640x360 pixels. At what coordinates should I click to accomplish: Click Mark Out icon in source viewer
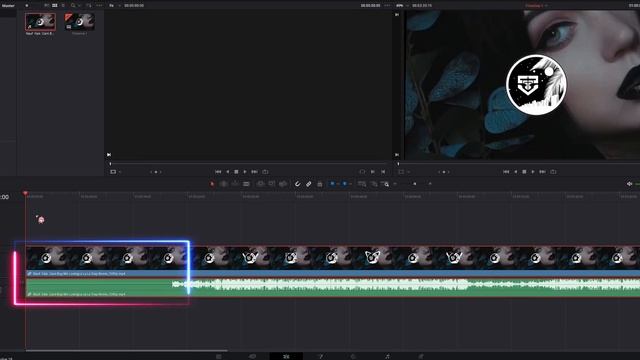(383, 172)
